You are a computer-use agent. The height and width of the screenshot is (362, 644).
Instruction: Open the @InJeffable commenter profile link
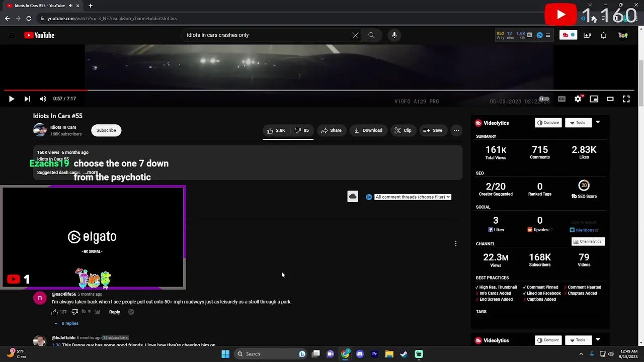point(63,338)
